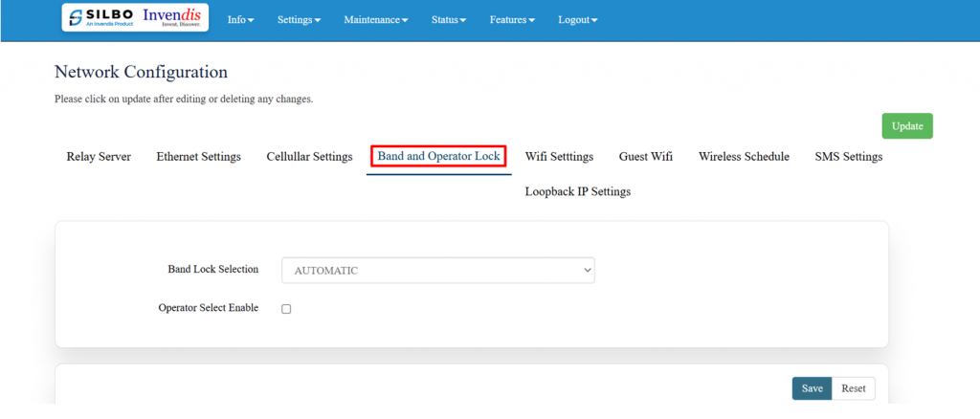This screenshot has height=419, width=980.
Task: Enable the Operator Select Enable checkbox
Action: tap(286, 309)
